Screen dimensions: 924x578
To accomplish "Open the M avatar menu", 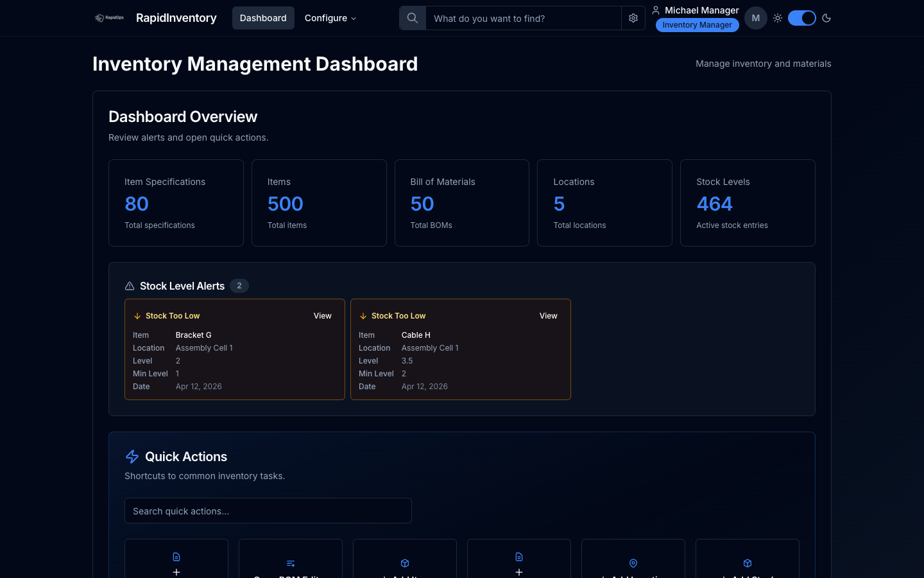I will coord(756,18).
